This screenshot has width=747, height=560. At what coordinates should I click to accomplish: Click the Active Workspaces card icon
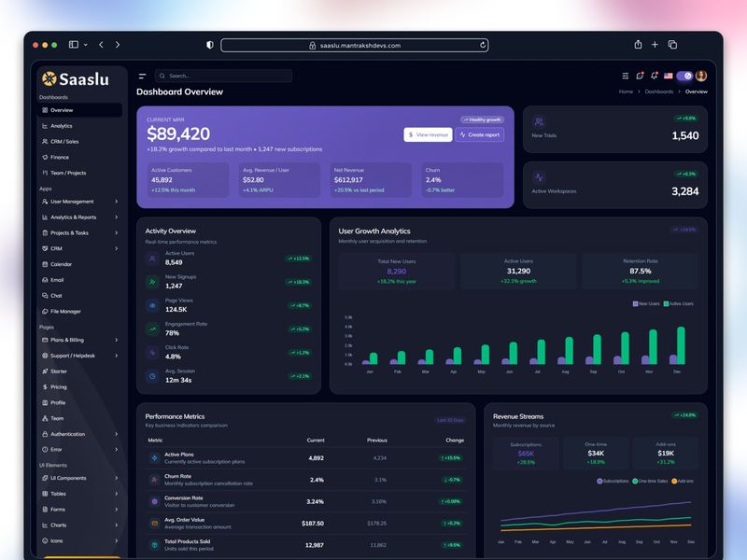click(539, 177)
